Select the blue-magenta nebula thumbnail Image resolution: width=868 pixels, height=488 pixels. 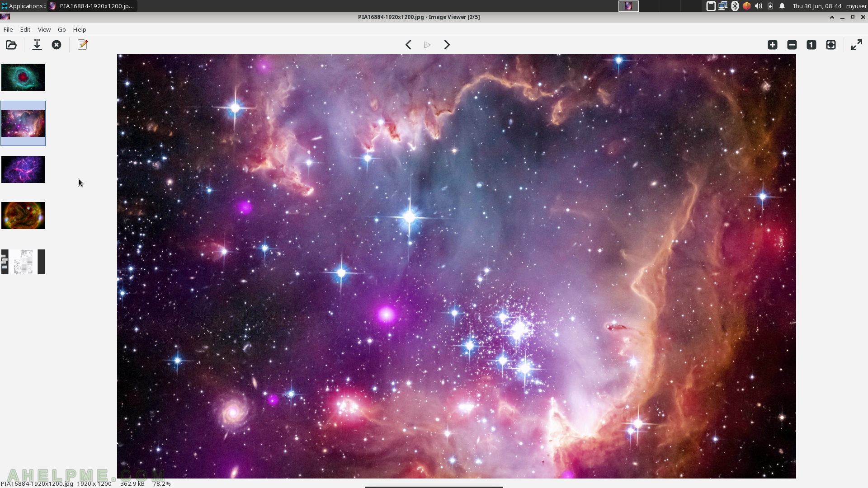[23, 169]
